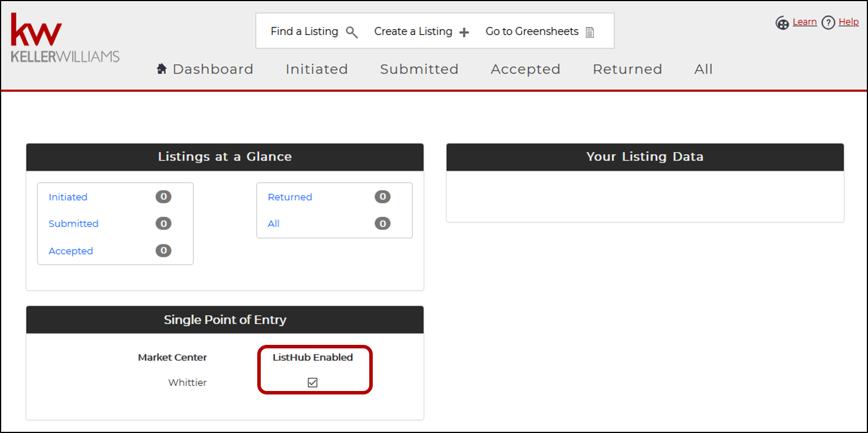Click the house icon next to Dashboard
868x433 pixels.
[162, 69]
